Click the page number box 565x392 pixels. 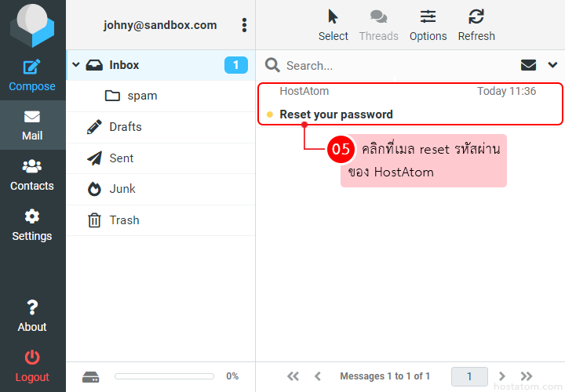[x=469, y=376]
